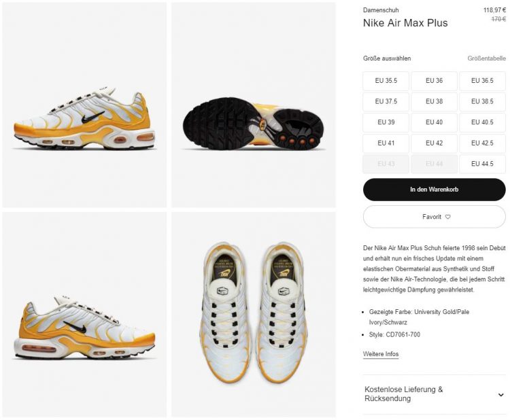Select size EU 44.5
The height and width of the screenshot is (420, 510).
click(482, 164)
